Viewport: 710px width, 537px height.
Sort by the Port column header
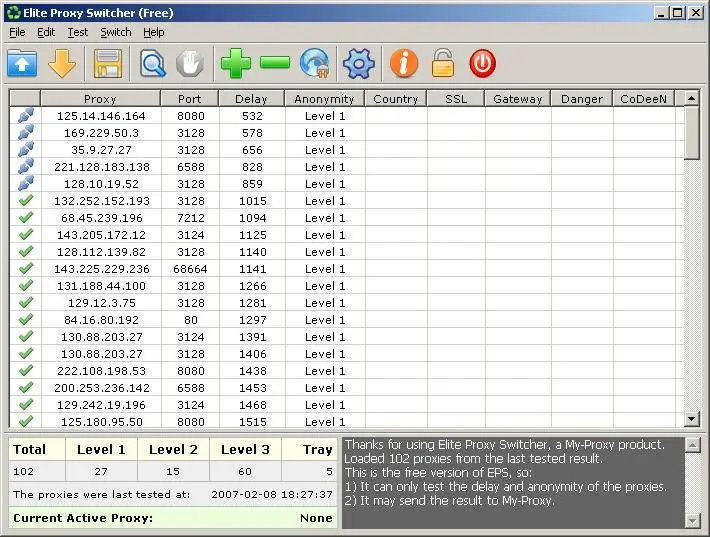pyautogui.click(x=190, y=99)
